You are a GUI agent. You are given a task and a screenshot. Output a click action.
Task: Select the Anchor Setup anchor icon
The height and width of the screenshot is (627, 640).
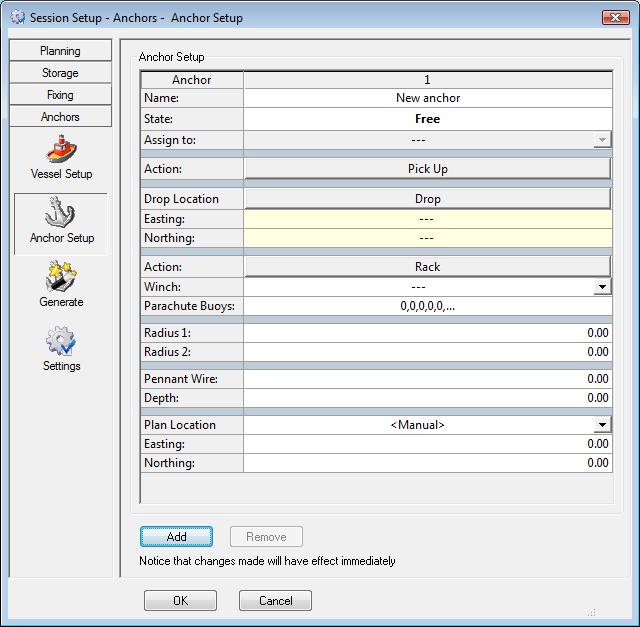(x=61, y=214)
